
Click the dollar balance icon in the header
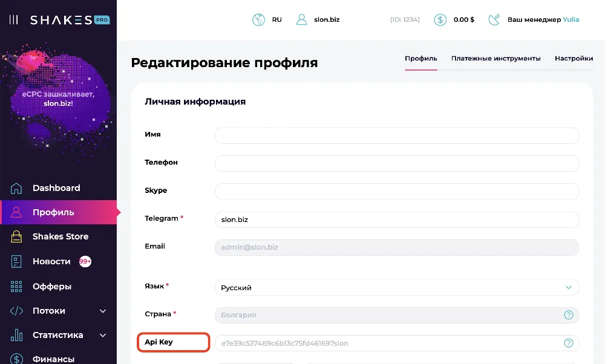pos(440,20)
